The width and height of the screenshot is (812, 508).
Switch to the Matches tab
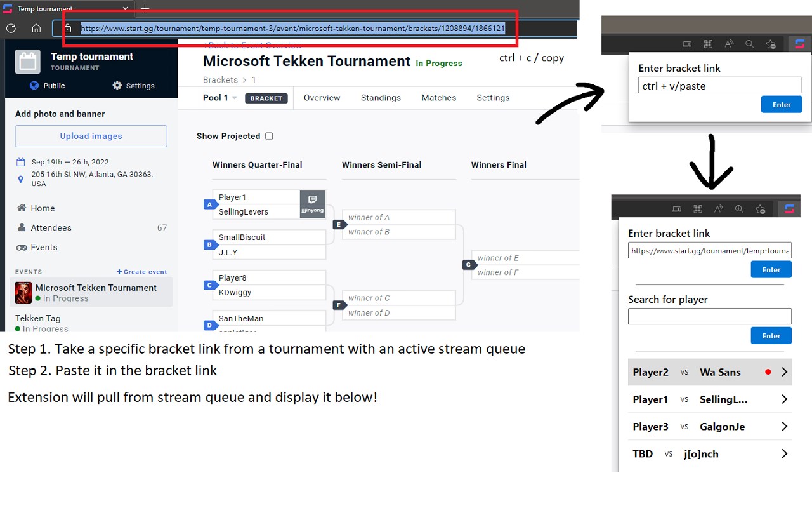pos(439,98)
